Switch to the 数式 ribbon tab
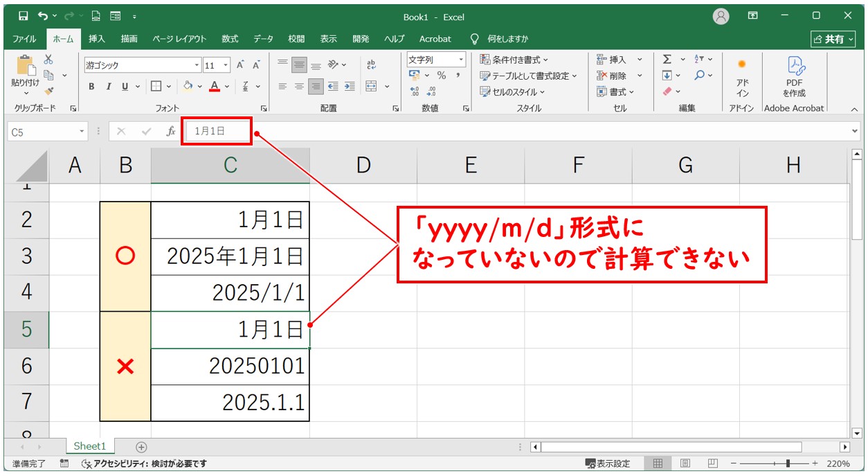The width and height of the screenshot is (868, 476). point(229,39)
